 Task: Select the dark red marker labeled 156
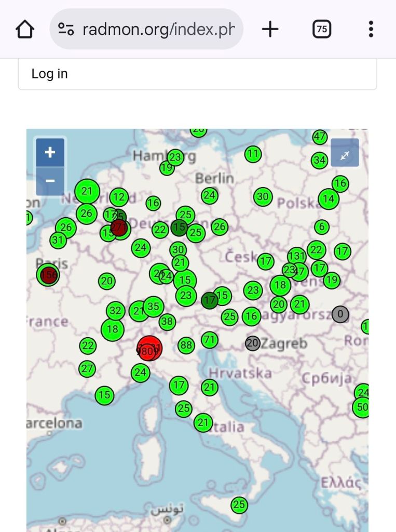pos(48,275)
